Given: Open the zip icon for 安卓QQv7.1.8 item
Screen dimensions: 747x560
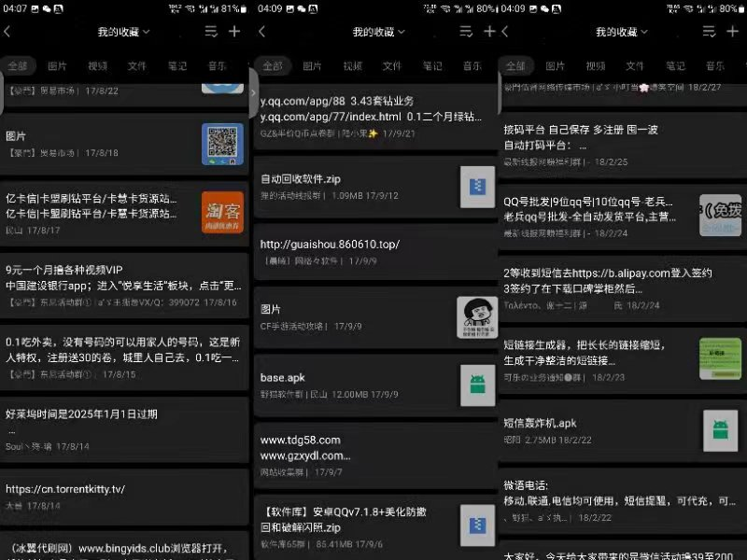Looking at the screenshot, I should click(x=476, y=525).
